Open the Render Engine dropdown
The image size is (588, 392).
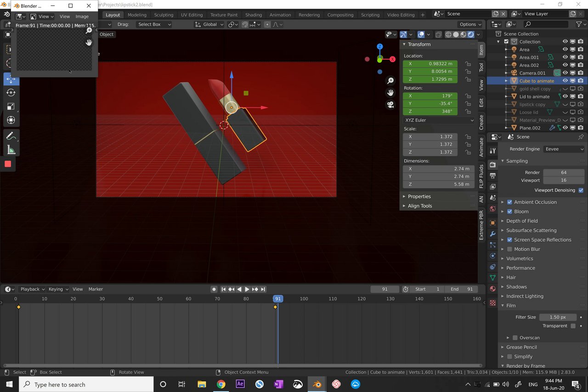pos(564,149)
